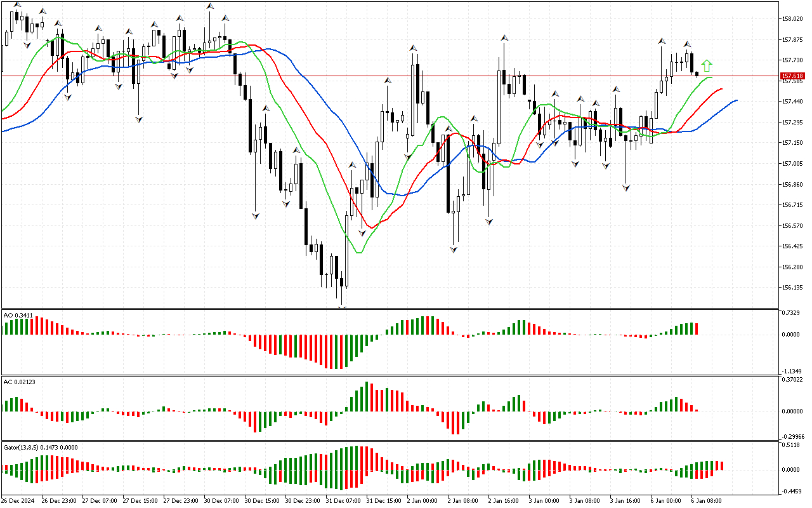812x508 pixels.
Task: Click the 158.020 price scale value
Action: 793,19
